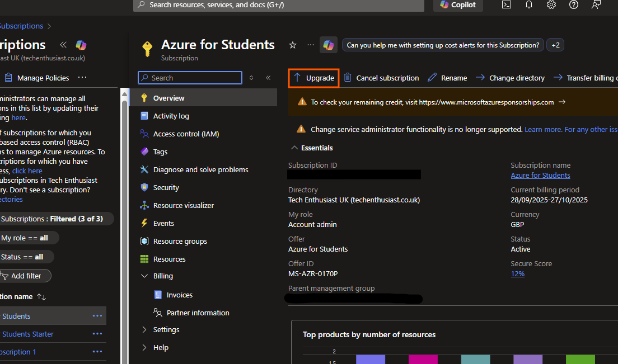Open the Secure Score 12% link
This screenshot has width=618, height=364.
(x=517, y=273)
